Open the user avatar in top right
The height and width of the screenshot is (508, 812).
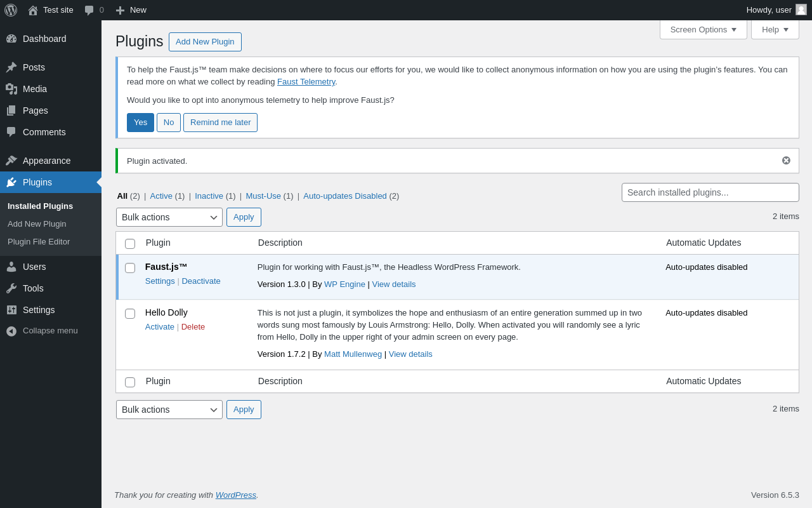click(x=801, y=10)
